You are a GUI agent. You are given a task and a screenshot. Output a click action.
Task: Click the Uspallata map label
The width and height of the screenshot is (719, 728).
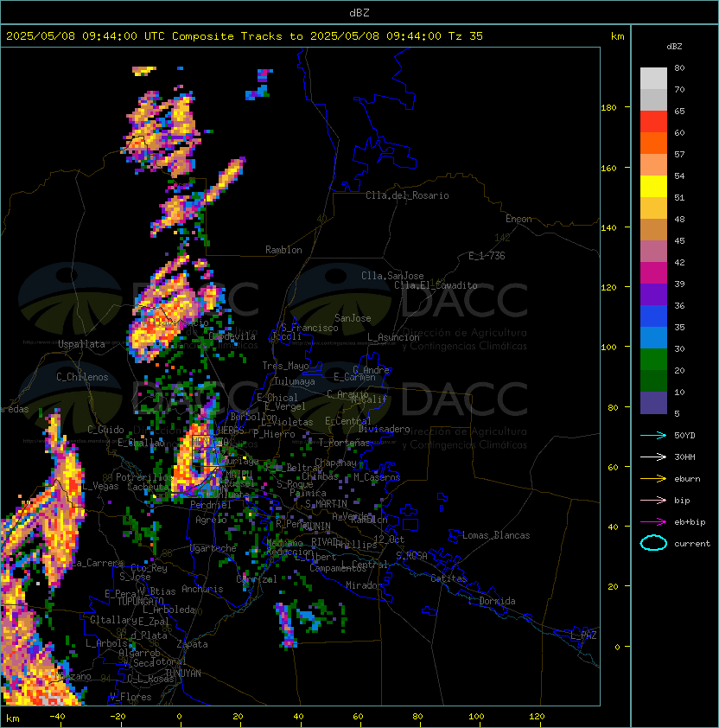pyautogui.click(x=82, y=344)
